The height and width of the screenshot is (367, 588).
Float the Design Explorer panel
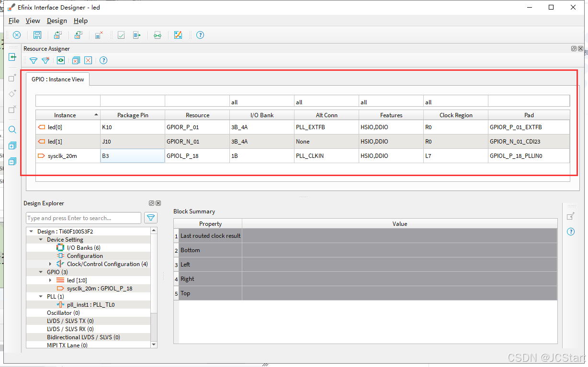point(152,203)
